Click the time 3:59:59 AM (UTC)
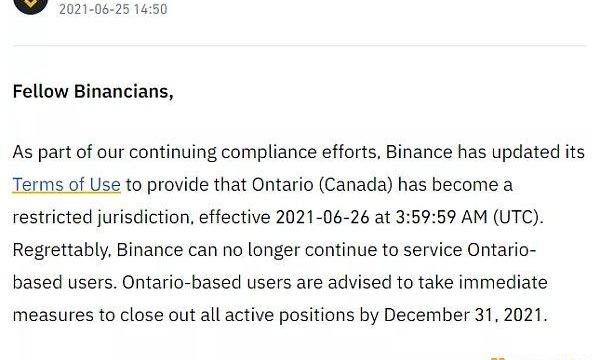The width and height of the screenshot is (600, 360). (x=470, y=217)
